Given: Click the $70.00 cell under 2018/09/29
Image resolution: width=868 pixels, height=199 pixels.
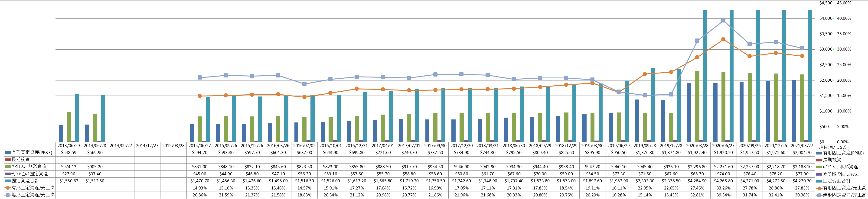Looking at the screenshot, I should coord(540,174).
